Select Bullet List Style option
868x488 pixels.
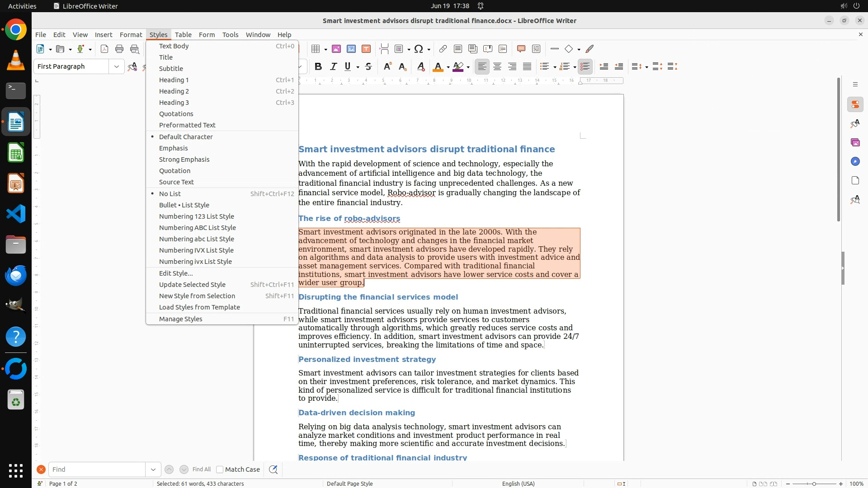184,205
